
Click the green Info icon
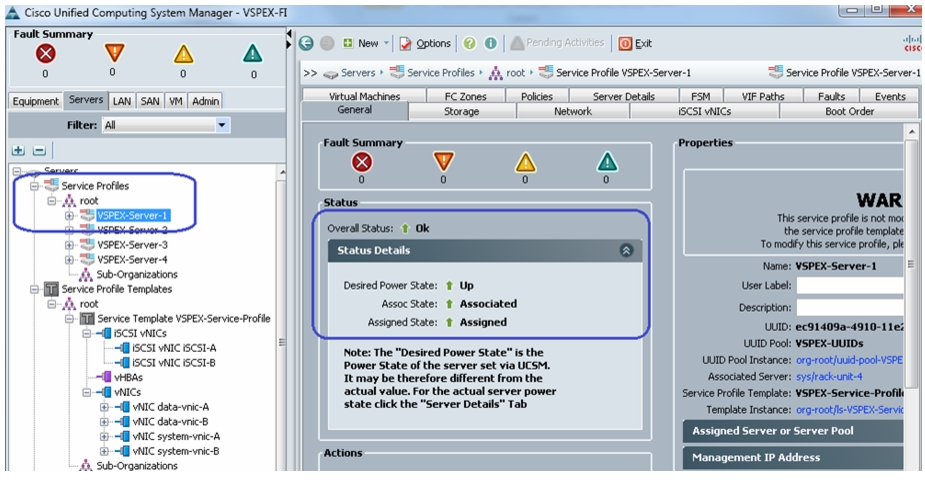(490, 43)
